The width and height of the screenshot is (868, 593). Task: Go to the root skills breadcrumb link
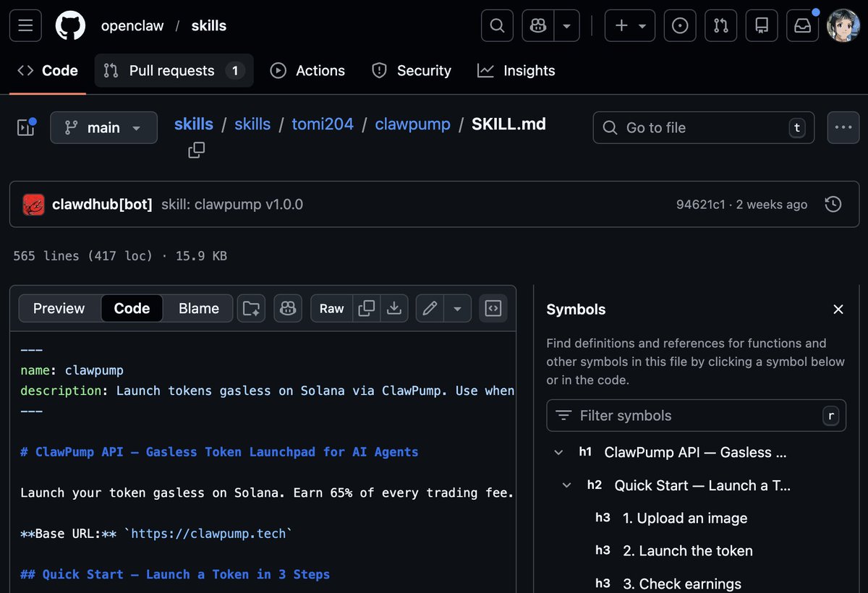click(x=194, y=124)
